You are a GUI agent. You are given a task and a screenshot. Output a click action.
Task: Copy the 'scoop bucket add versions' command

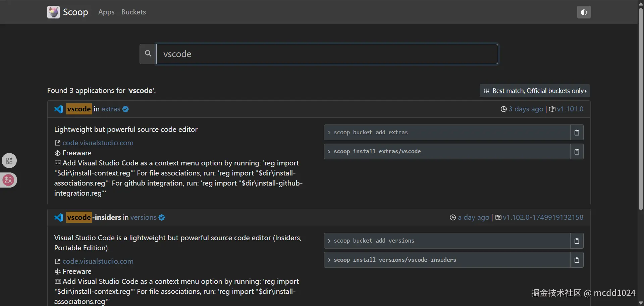[577, 241]
